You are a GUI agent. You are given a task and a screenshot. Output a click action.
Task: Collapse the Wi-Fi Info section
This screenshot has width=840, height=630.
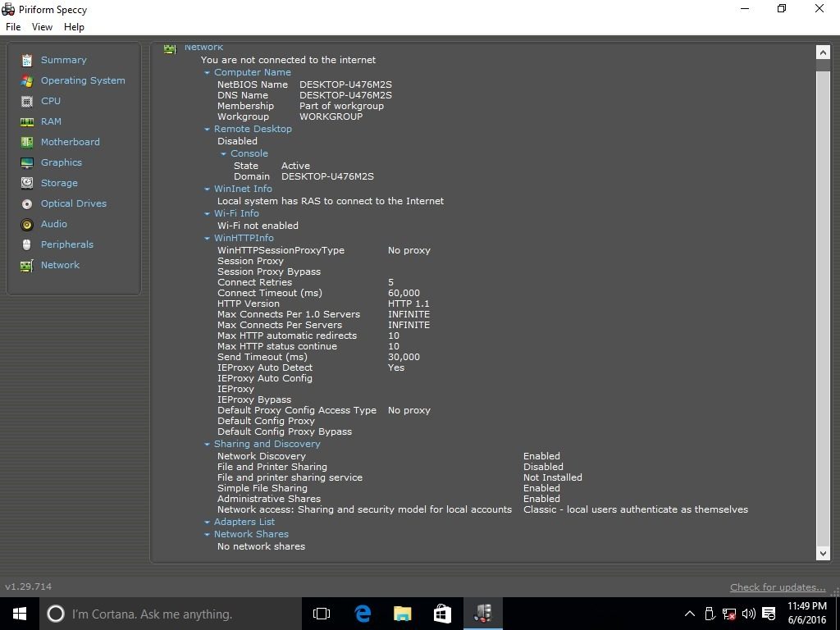point(208,214)
